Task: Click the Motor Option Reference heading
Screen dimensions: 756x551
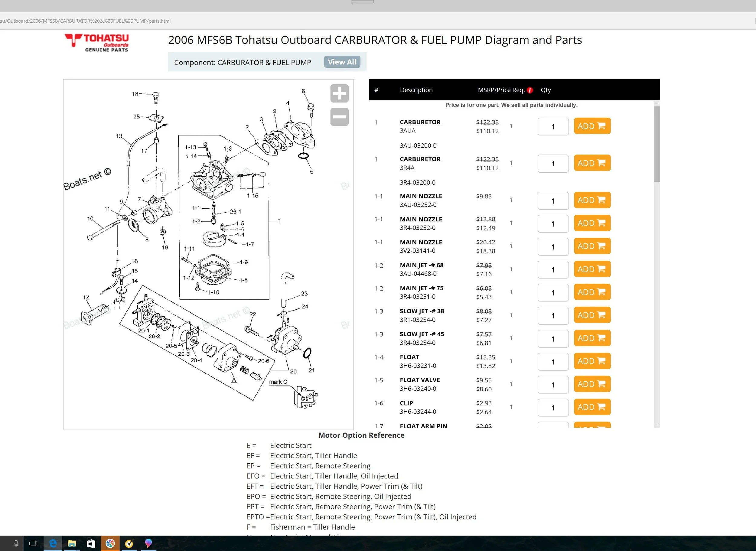Action: tap(361, 435)
